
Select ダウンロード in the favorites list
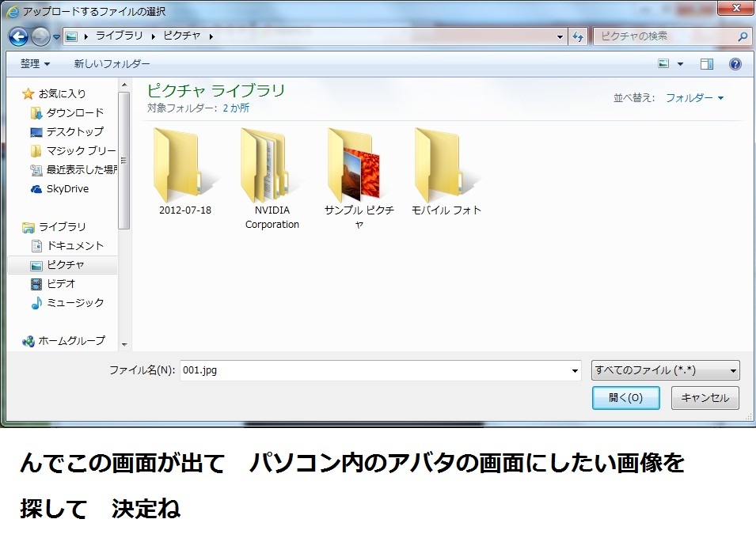(74, 113)
